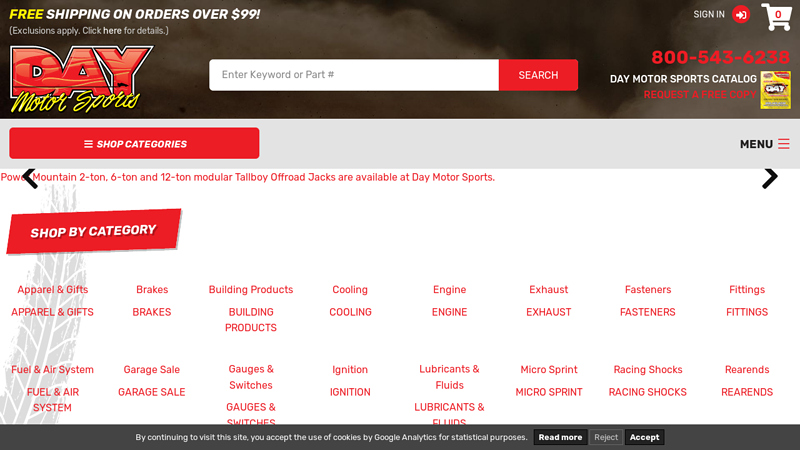The height and width of the screenshot is (450, 800).
Task: Click the Keyword or Part # search field
Action: [354, 75]
